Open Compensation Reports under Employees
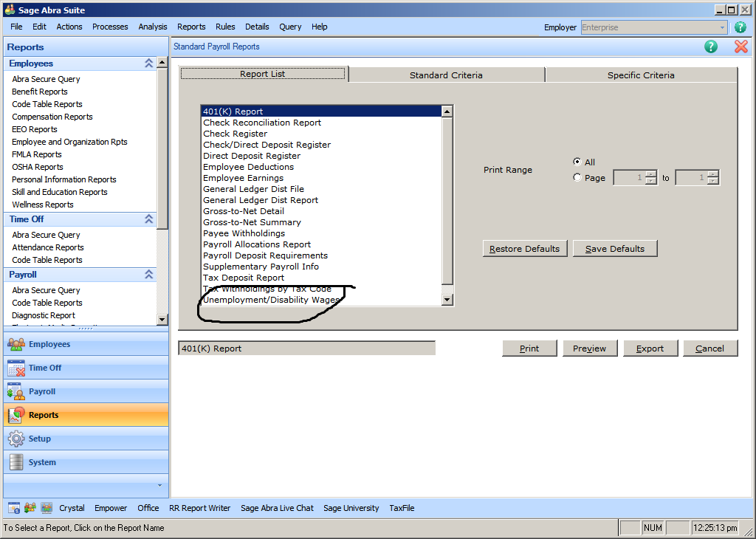756x539 pixels. pyautogui.click(x=52, y=117)
